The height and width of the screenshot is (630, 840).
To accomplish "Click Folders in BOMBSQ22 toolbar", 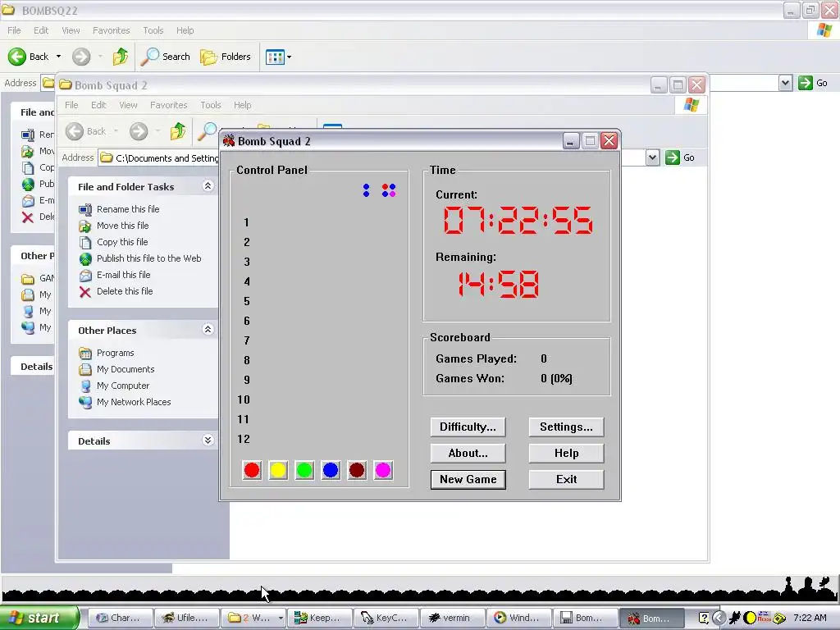I will point(226,57).
